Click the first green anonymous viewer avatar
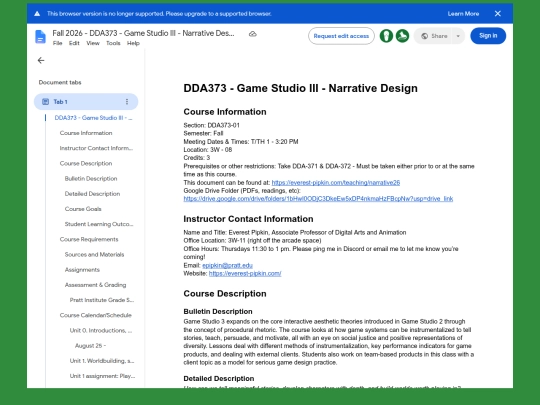This screenshot has height=405, width=540. point(386,36)
